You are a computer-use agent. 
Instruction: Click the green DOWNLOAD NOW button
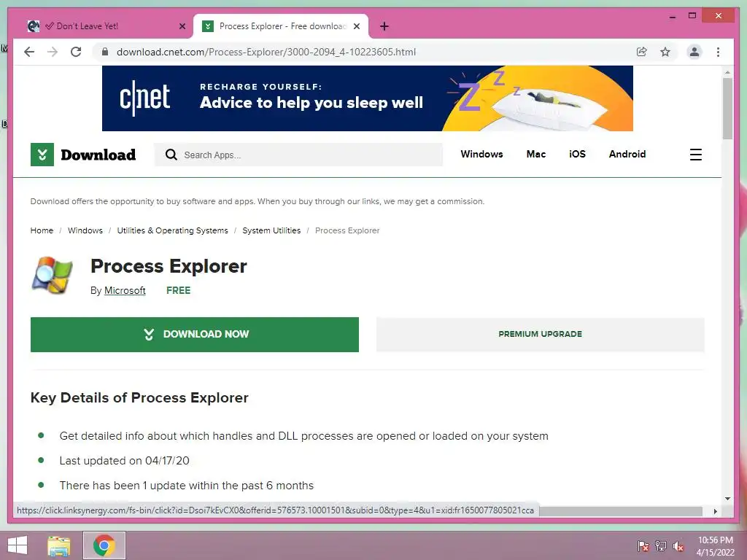(194, 334)
